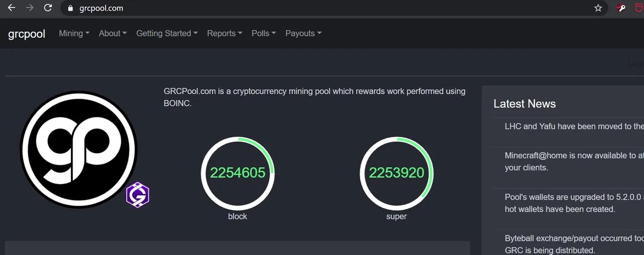Open the Reports dropdown
Screen dimensions: 644x255
click(224, 33)
